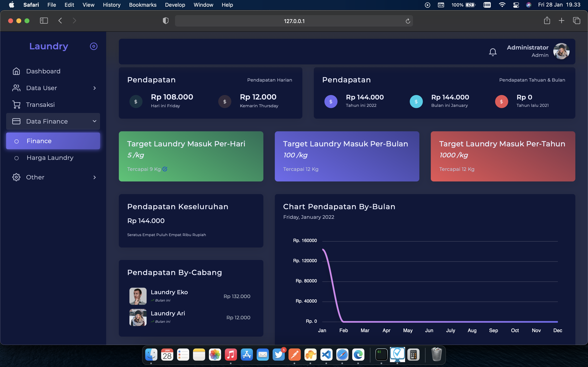
Task: Click the notification bell icon
Action: 492,52
